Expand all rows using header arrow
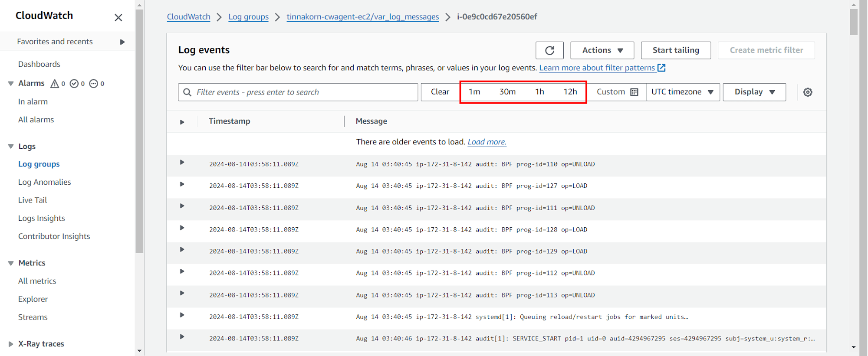 tap(182, 122)
